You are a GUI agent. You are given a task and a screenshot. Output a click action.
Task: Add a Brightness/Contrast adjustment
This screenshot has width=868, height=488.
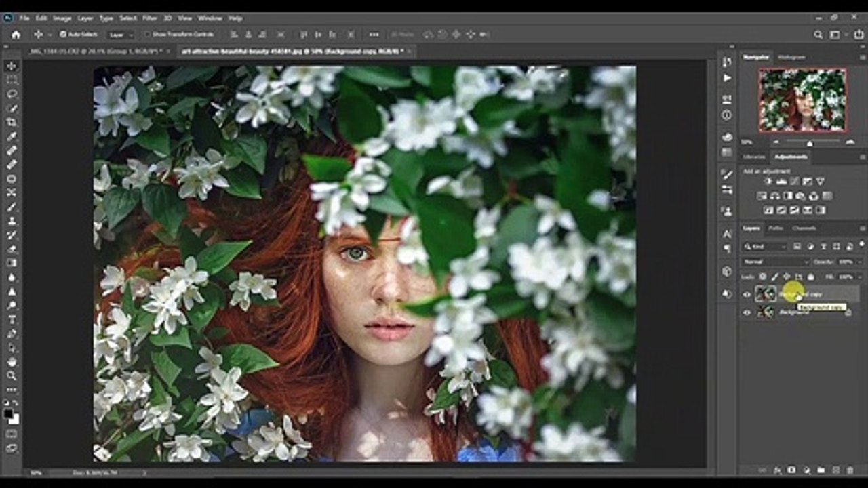(x=768, y=182)
